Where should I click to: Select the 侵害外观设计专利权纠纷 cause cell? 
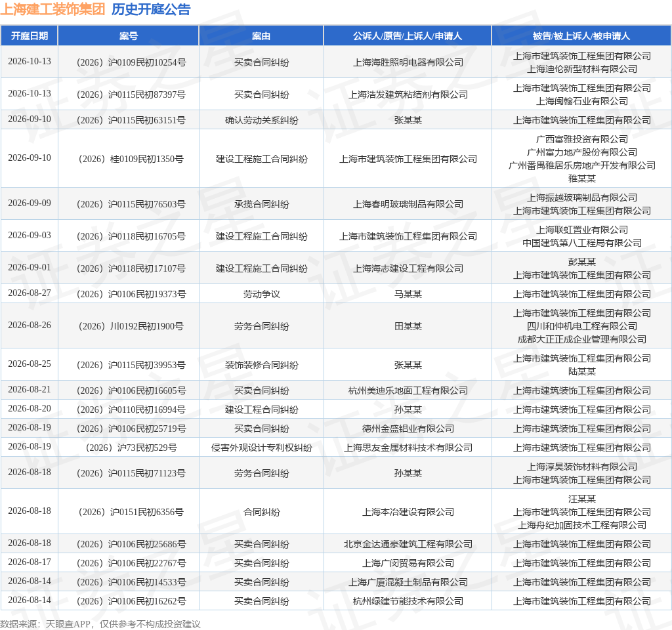point(261,448)
